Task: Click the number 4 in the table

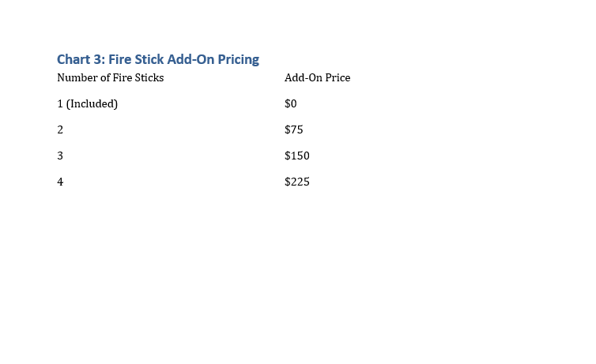Action: 60,182
